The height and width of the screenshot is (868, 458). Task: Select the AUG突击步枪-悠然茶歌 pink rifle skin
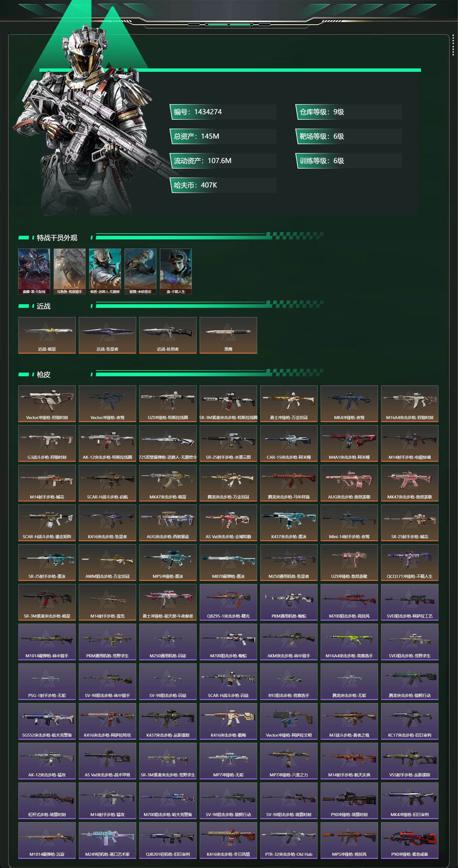click(349, 483)
